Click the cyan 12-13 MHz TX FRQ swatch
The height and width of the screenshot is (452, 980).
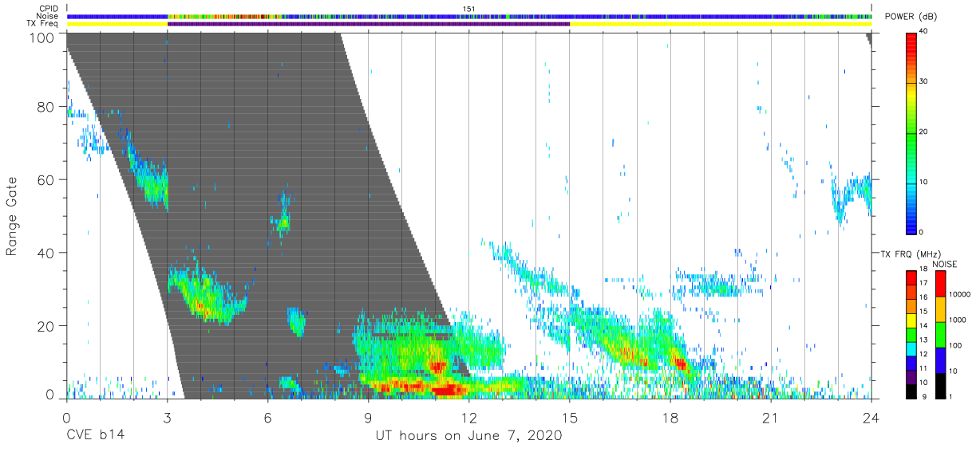(x=911, y=349)
